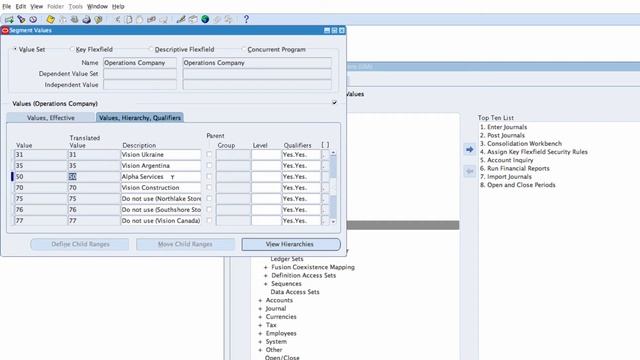Click the Switch Responsibilities toolbar icon
Viewport: 640px width, 360px height.
click(74, 19)
